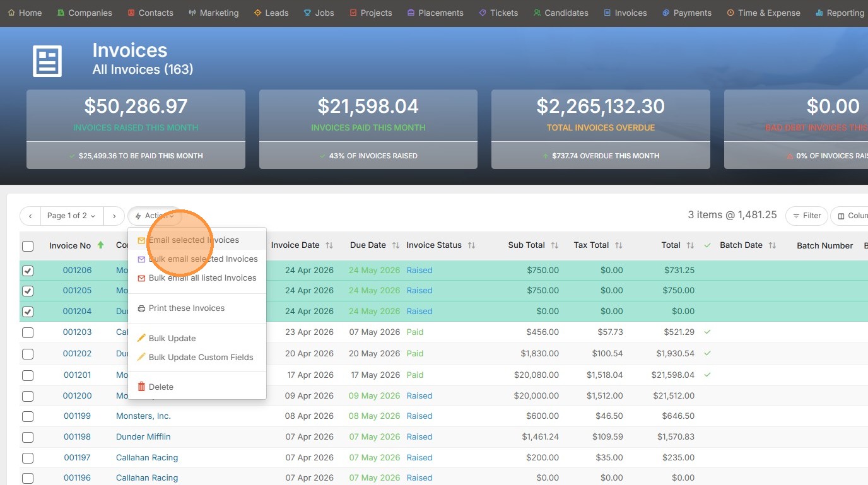Check the box for invoice 001198

pos(28,437)
